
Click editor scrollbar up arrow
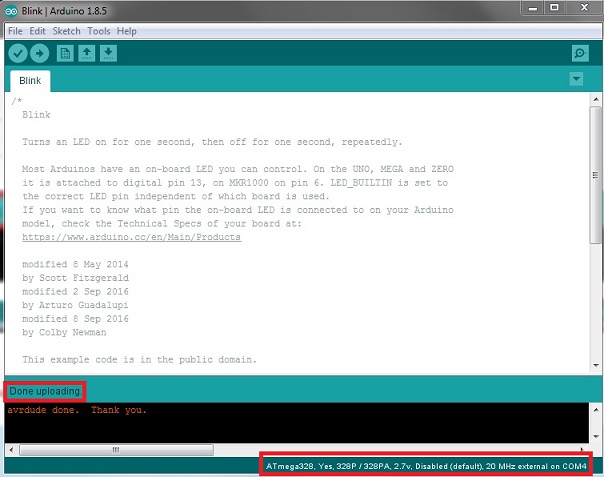click(x=596, y=99)
